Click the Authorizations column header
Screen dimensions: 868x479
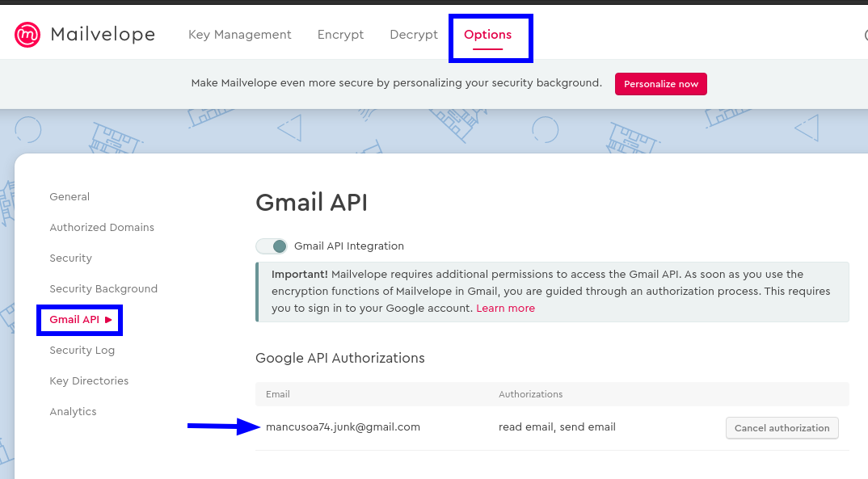click(530, 394)
